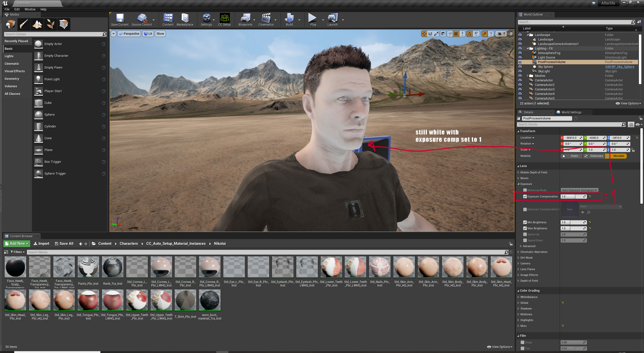The width and height of the screenshot is (644, 353).
Task: Click the Max Brightness value slider
Action: (574, 228)
